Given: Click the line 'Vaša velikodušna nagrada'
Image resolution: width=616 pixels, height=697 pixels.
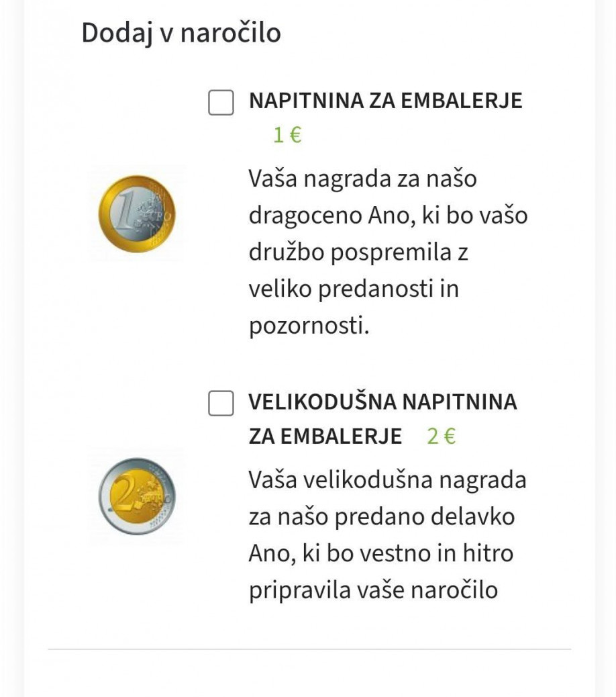Looking at the screenshot, I should click(x=387, y=480).
